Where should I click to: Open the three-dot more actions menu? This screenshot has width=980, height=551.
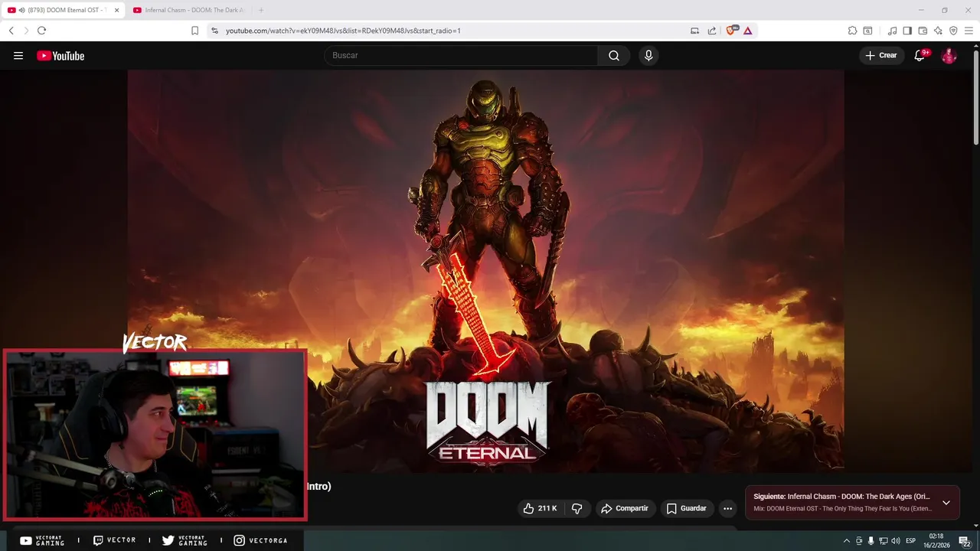[727, 508]
